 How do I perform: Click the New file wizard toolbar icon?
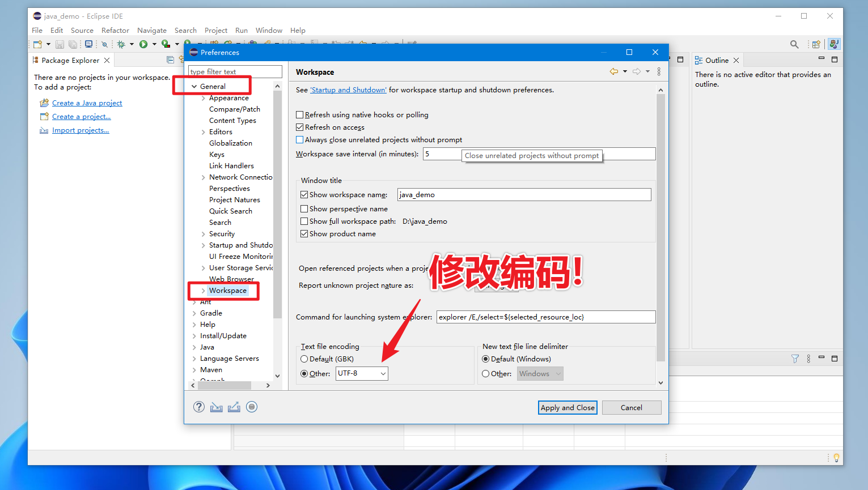click(x=37, y=44)
